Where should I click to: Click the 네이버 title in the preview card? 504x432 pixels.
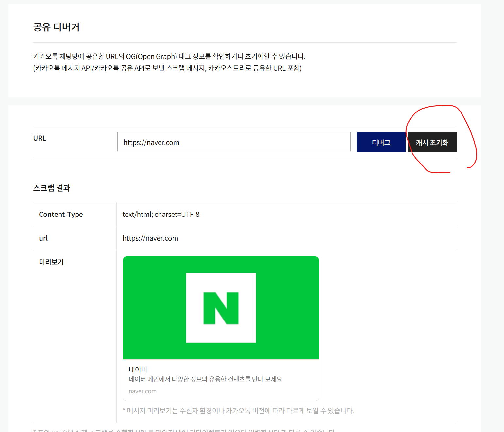[138, 370]
